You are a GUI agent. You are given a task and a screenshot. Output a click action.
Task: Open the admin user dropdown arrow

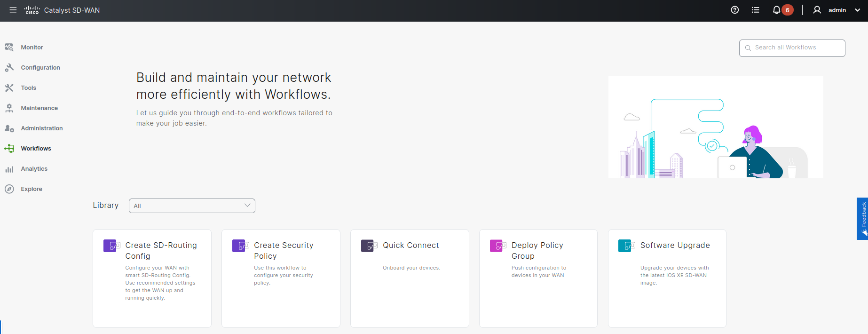pos(857,10)
